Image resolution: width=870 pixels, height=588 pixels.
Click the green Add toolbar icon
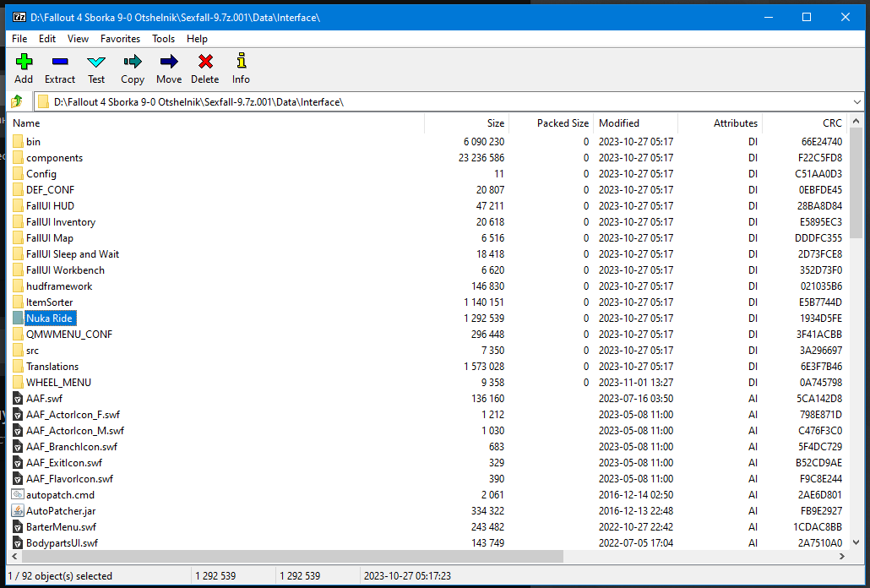[24, 61]
